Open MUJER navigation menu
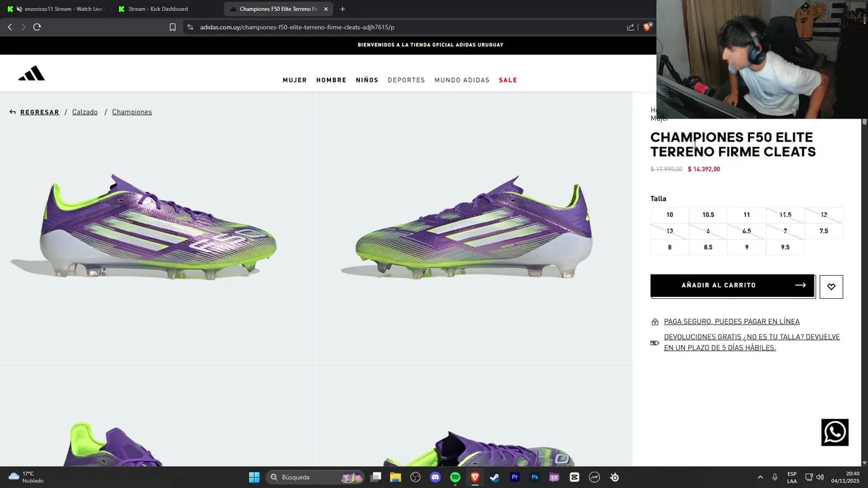This screenshot has height=488, width=868. click(294, 80)
